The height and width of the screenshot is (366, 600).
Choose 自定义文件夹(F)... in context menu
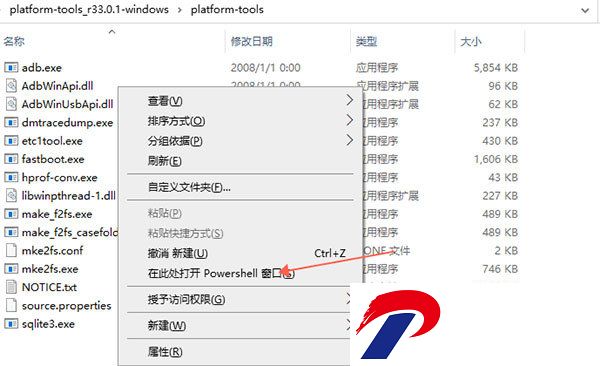point(240,187)
